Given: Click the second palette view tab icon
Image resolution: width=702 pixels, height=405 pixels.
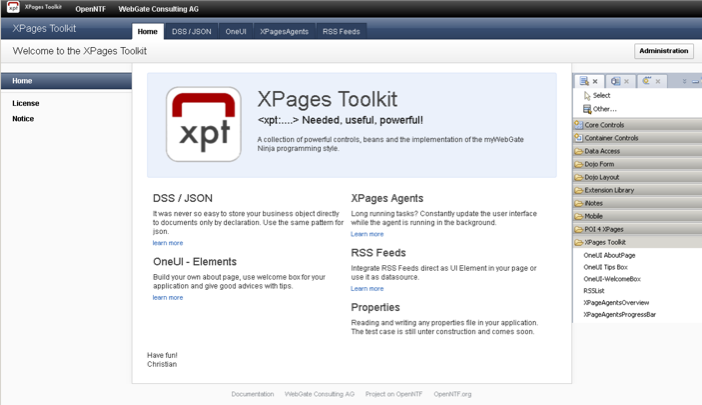Looking at the screenshot, I should click(x=616, y=82).
